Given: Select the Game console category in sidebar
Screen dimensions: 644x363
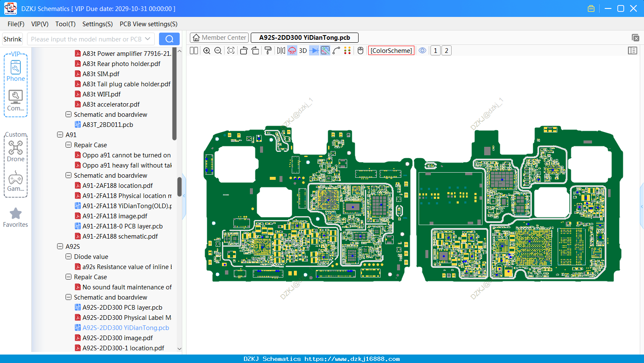Looking at the screenshot, I should [x=16, y=181].
